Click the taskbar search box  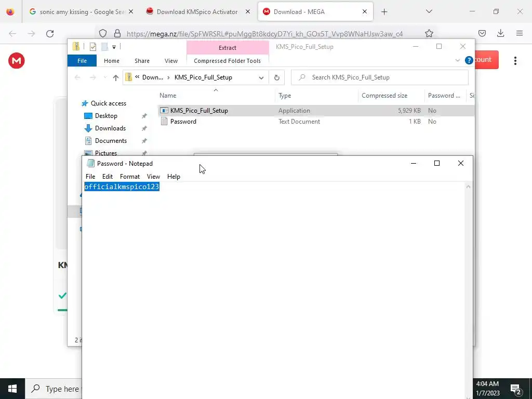[x=54, y=389]
